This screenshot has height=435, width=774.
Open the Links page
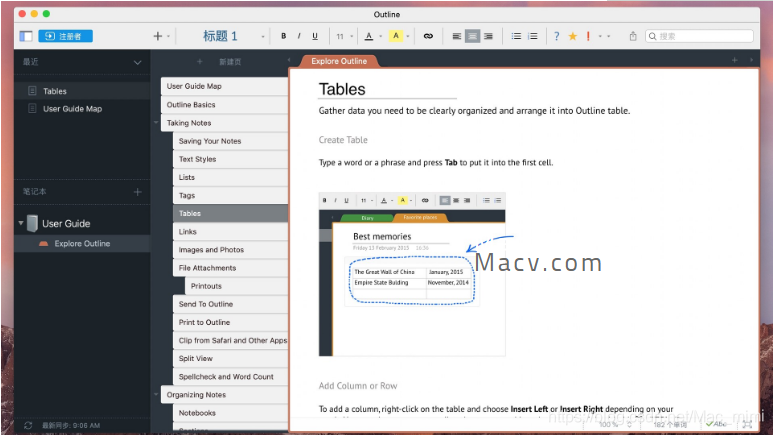[x=231, y=232]
